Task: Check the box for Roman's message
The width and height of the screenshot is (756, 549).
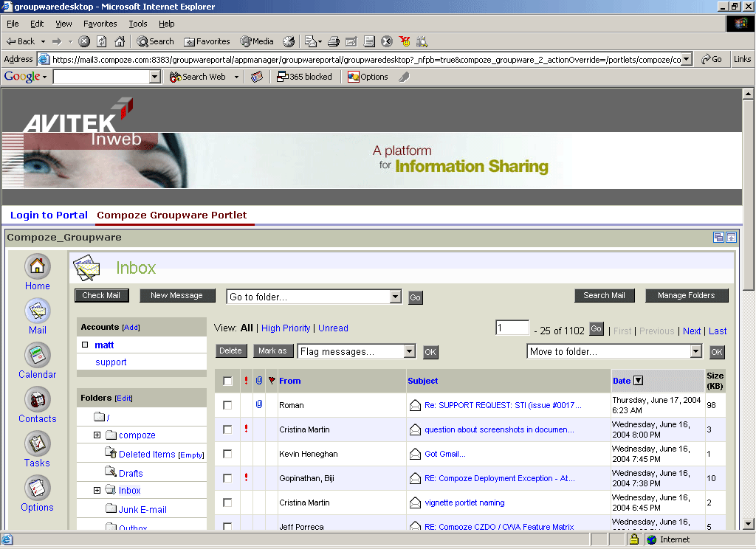Action: click(x=227, y=405)
